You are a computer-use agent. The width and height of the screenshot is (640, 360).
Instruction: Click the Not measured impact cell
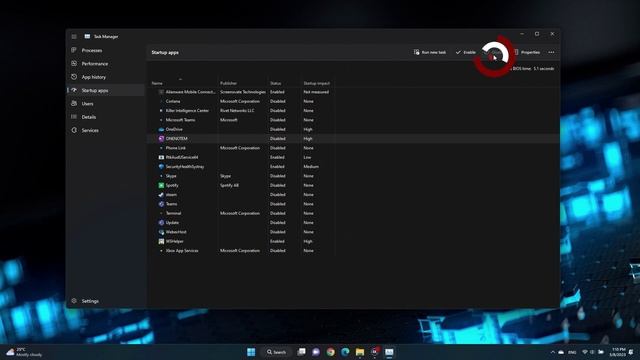(316, 92)
